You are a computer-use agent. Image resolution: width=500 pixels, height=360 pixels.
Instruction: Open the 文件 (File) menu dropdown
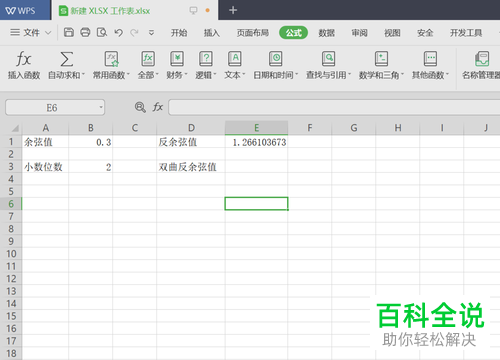[x=31, y=32]
